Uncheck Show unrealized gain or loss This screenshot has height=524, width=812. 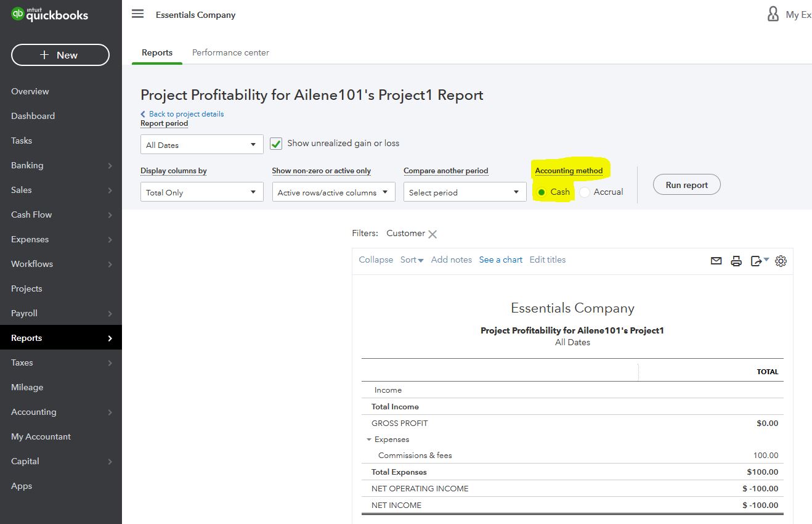click(x=275, y=143)
